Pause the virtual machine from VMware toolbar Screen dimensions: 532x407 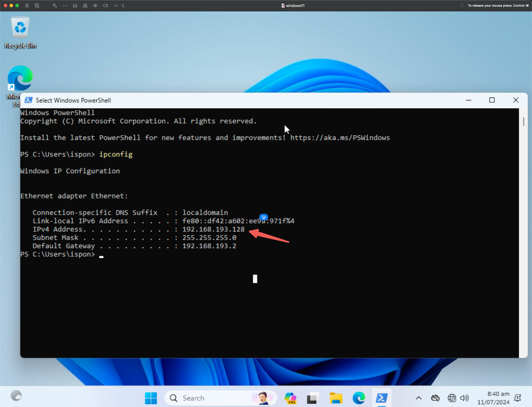[27, 6]
